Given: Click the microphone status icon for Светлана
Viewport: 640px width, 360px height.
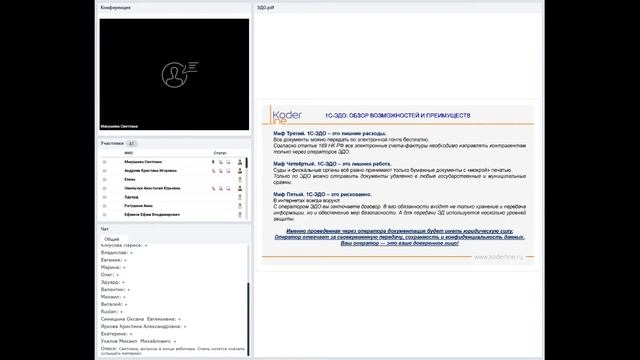Looking at the screenshot, I should click(213, 162).
